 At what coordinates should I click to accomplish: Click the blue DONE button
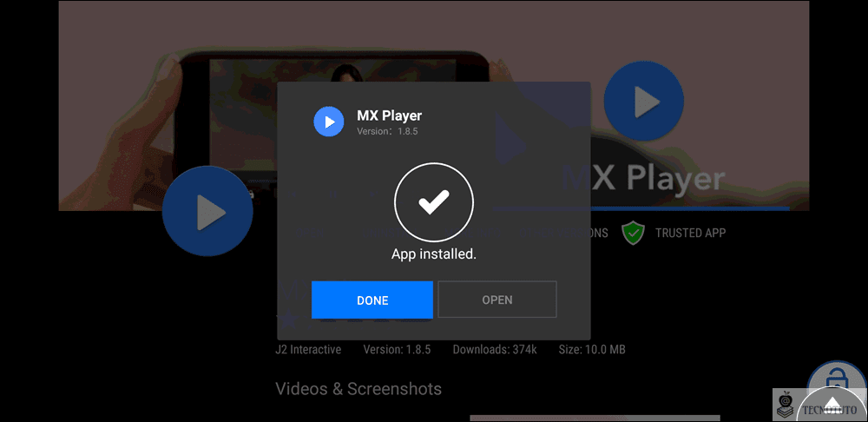click(372, 300)
